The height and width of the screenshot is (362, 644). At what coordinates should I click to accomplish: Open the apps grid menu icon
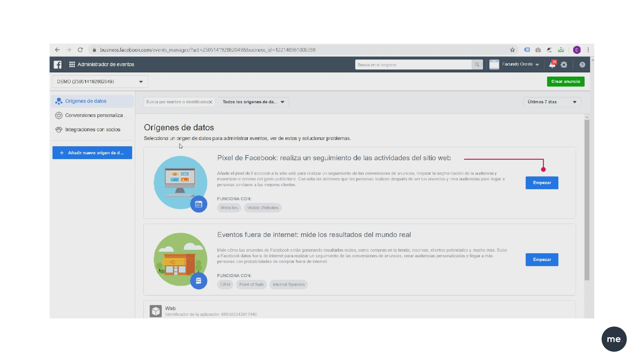[72, 64]
